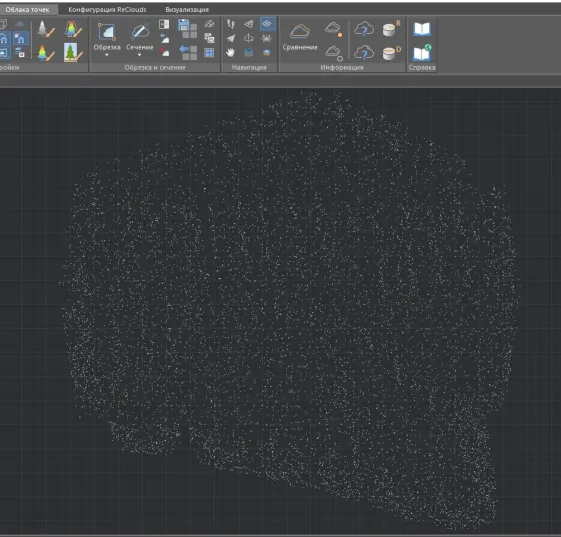Toggle the blue highlighted image settings button

[x=4, y=52]
